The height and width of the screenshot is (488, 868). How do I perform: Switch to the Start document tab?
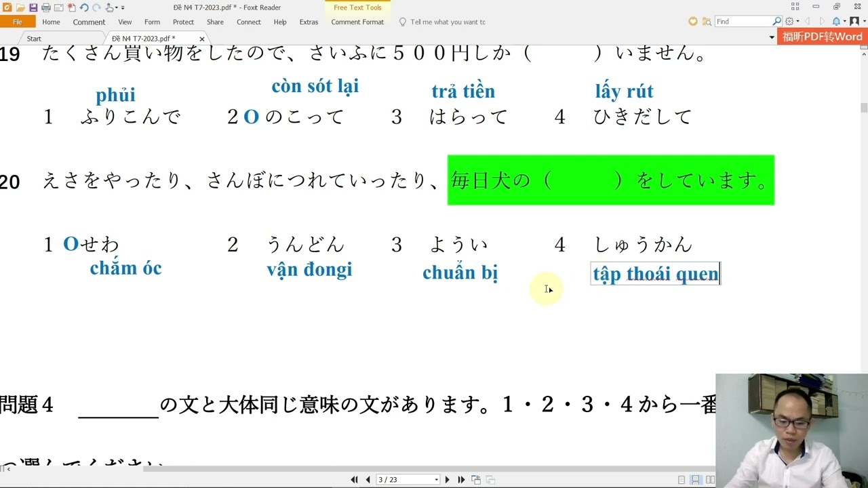click(34, 39)
